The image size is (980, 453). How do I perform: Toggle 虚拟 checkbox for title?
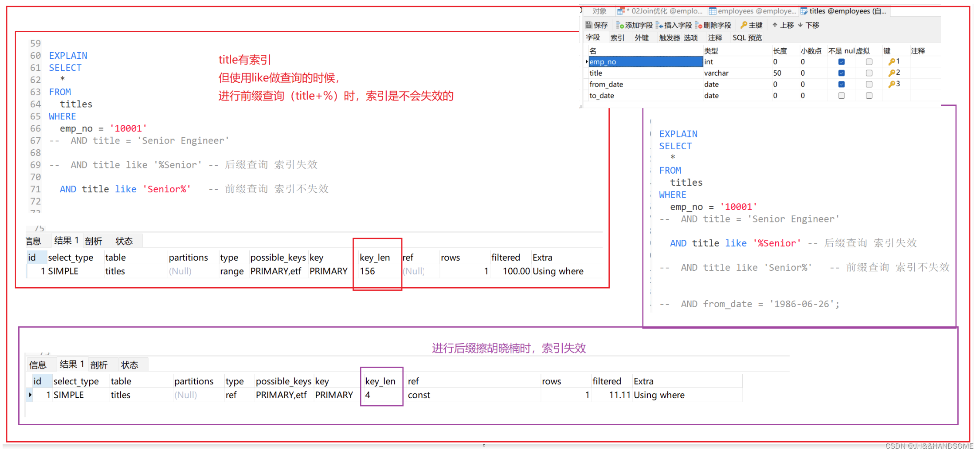click(869, 73)
